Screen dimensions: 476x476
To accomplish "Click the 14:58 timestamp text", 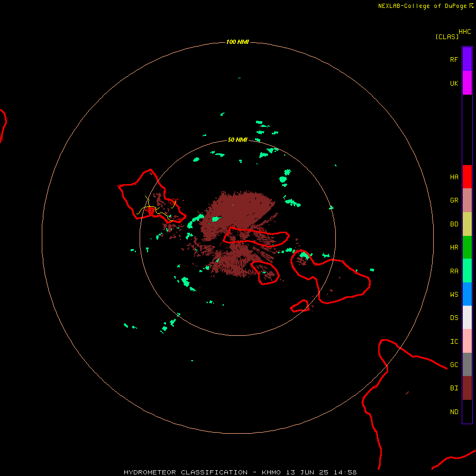I will [x=345, y=472].
